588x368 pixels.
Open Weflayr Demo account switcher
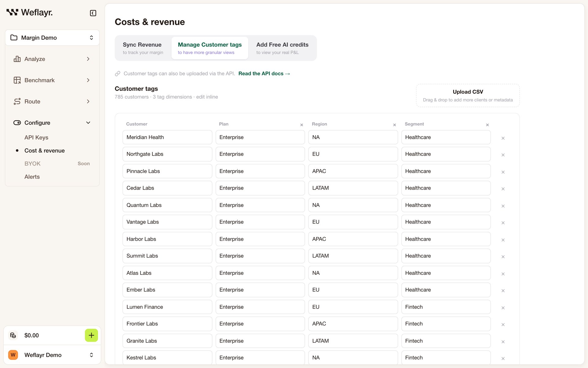pos(52,355)
